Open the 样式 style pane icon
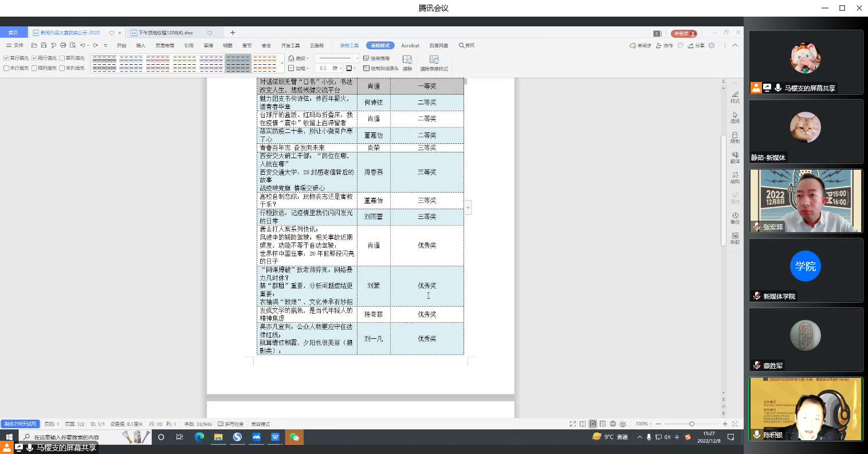 [x=735, y=97]
